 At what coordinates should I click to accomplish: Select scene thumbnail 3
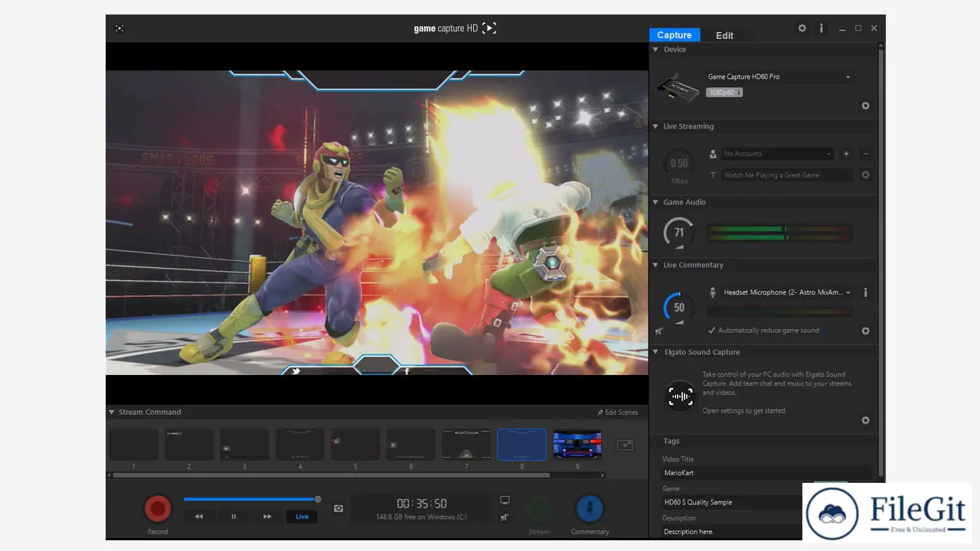click(x=244, y=445)
